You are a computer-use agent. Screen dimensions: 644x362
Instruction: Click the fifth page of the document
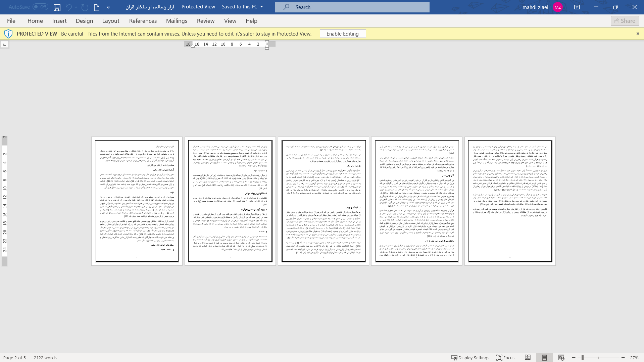510,201
